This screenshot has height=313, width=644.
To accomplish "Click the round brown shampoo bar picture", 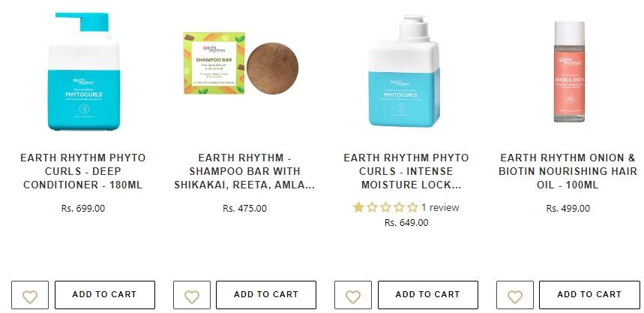I will [x=272, y=68].
